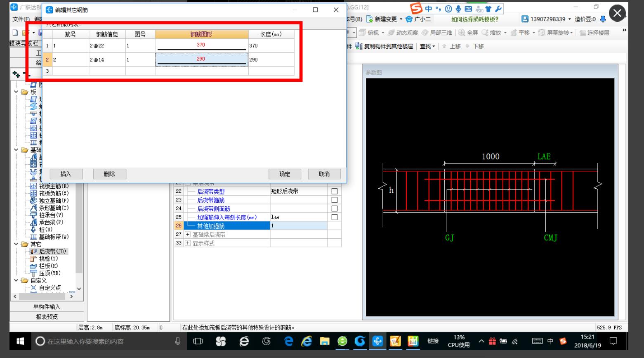The height and width of the screenshot is (358, 644).
Task: Check the box on 加强筋伸入每侧长度 row
Action: tap(335, 217)
